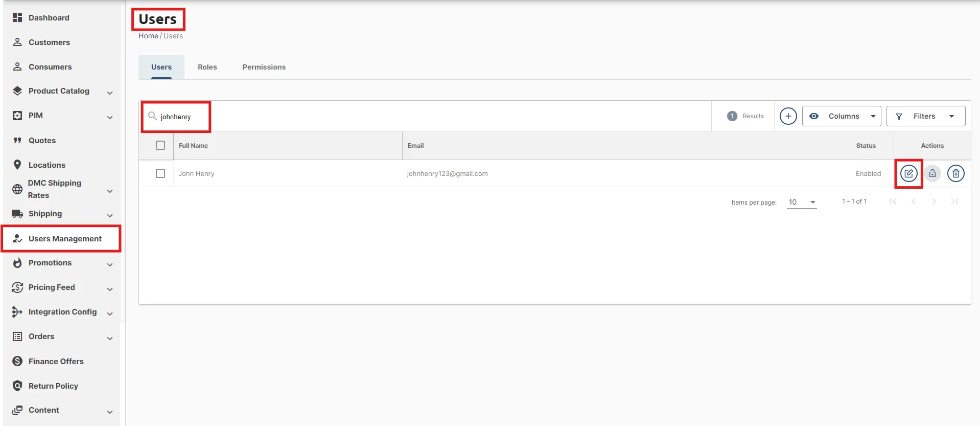The width and height of the screenshot is (980, 426).
Task: Delete the John Henry user
Action: [x=956, y=174]
